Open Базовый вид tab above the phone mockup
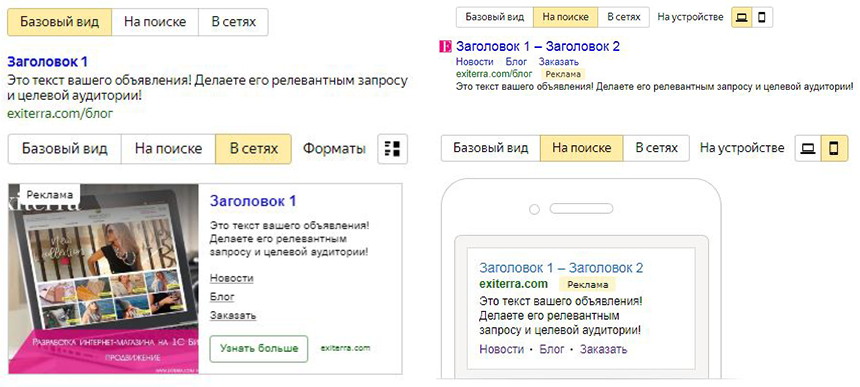 point(491,148)
